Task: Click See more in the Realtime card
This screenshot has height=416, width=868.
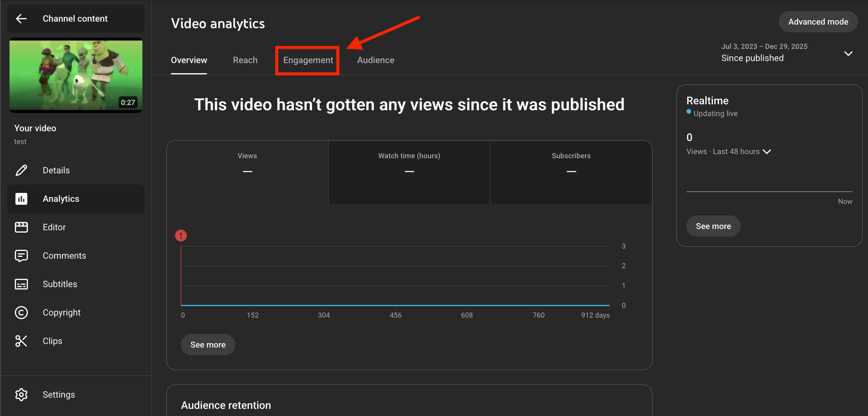Action: click(x=713, y=226)
